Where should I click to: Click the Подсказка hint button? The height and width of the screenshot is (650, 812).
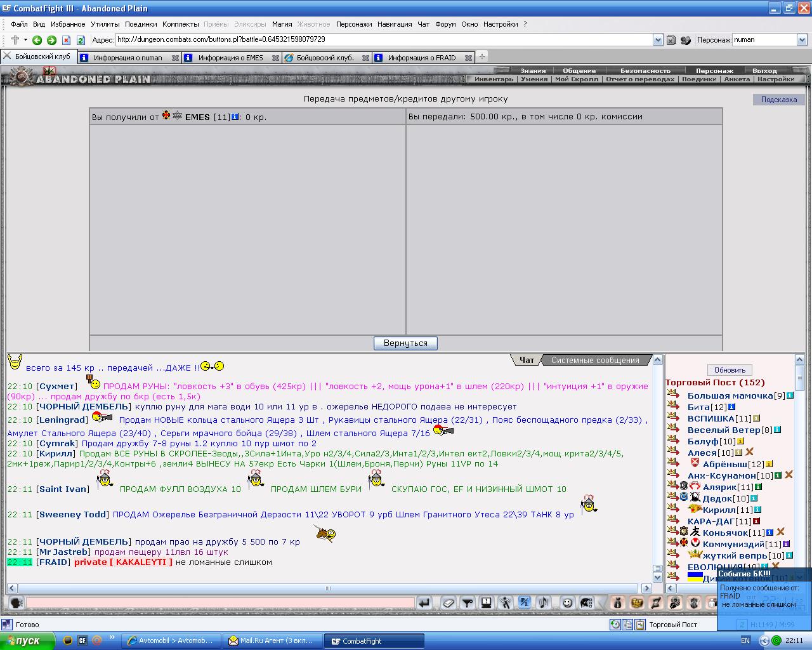tap(778, 100)
